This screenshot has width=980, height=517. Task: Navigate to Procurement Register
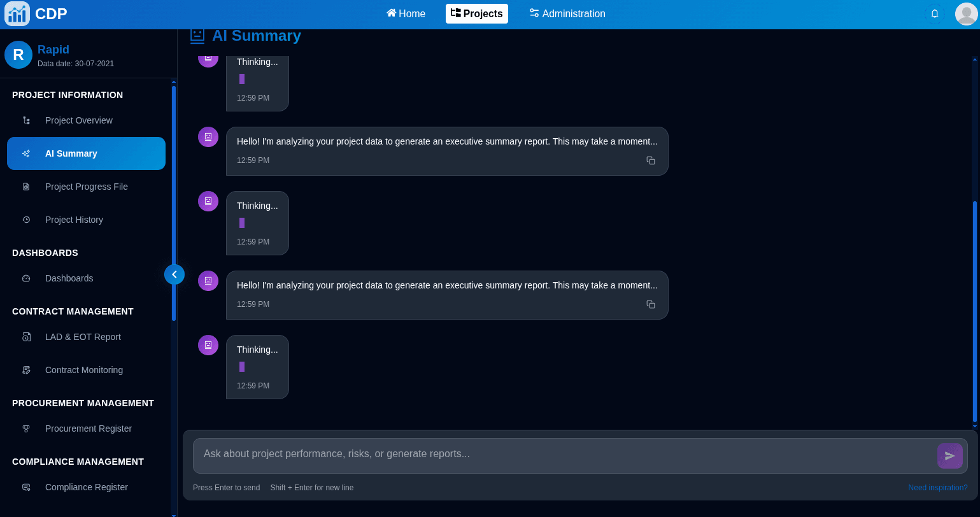click(x=88, y=428)
